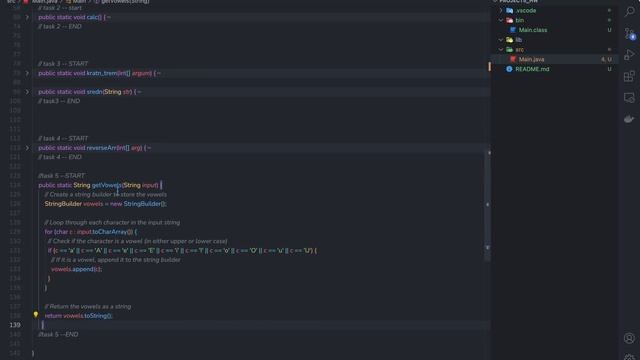Place cursor on line 139
This screenshot has height=360, width=640.
point(261,325)
